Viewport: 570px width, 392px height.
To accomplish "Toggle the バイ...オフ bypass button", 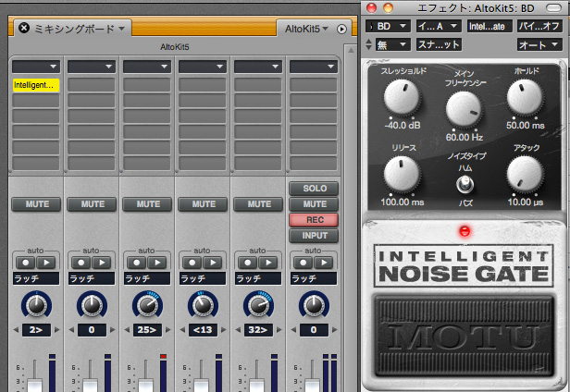I will tap(539, 26).
